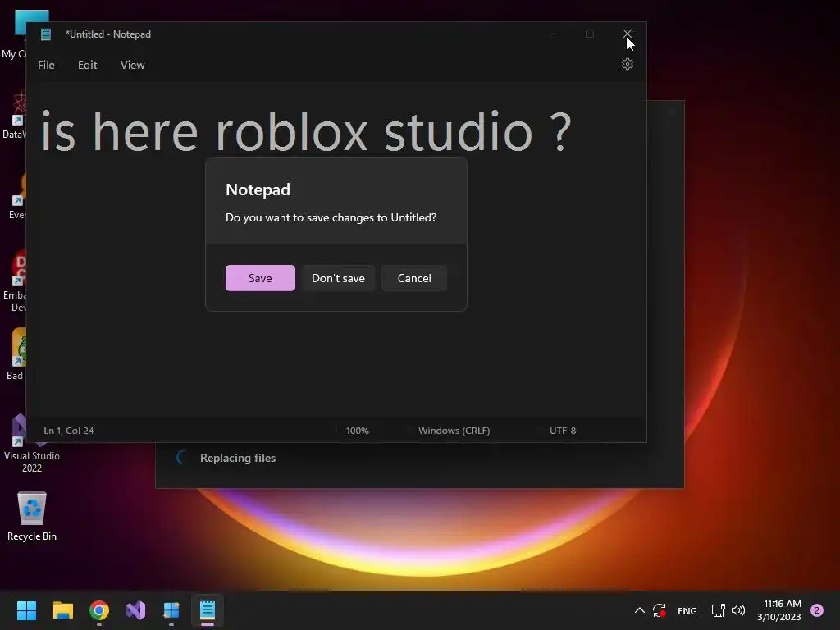The image size is (840, 630).
Task: Click the UTF-8 encoding status entry
Action: [563, 431]
